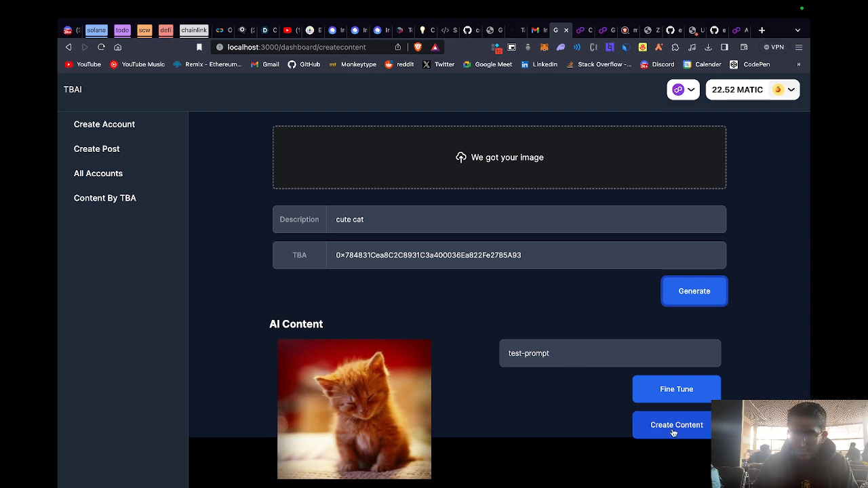This screenshot has width=868, height=488.
Task: Close the active browser tab
Action: point(566,30)
